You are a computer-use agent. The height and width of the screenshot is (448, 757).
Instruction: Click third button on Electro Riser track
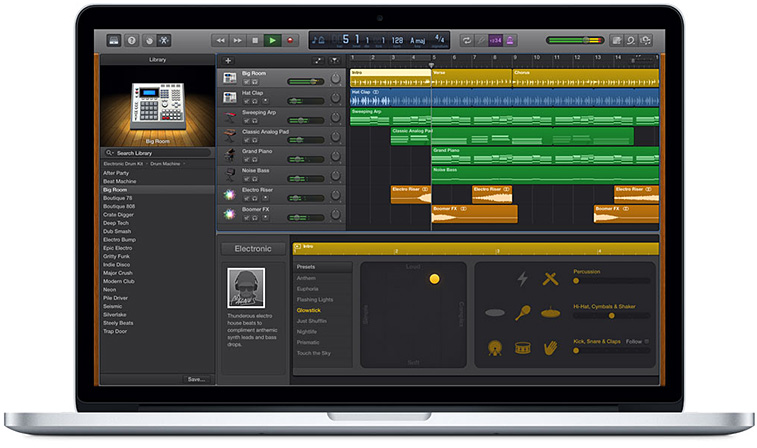coord(265,198)
